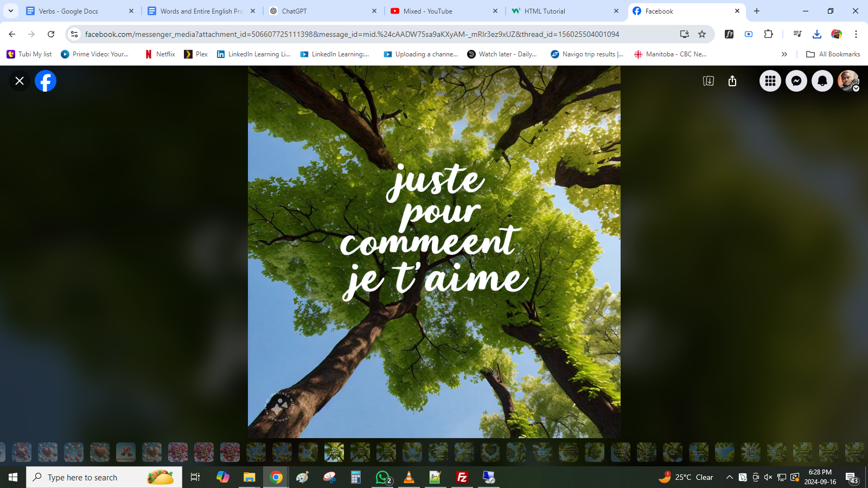
Task: Open Facebook notifications bell
Action: pos(822,81)
